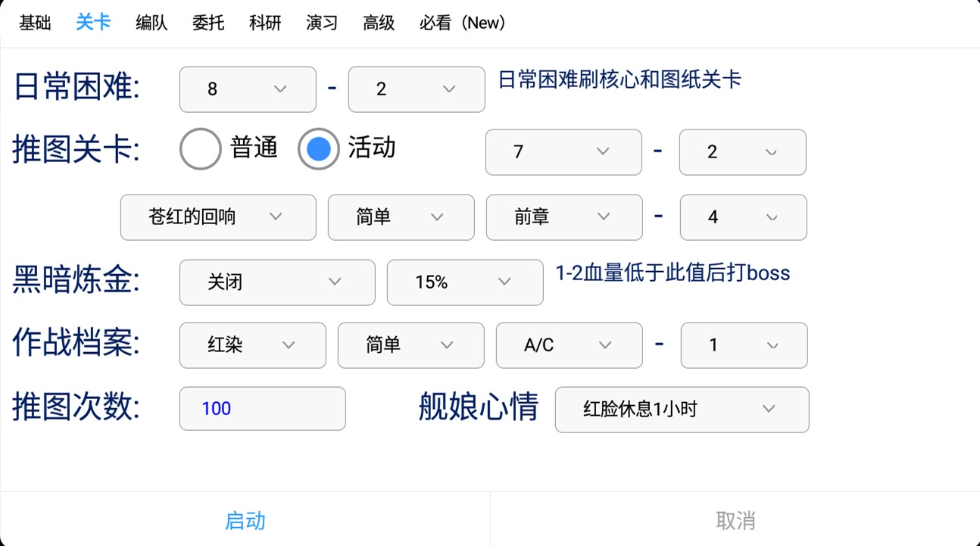The image size is (980, 546).
Task: Select the 活动 radio button
Action: coord(319,148)
